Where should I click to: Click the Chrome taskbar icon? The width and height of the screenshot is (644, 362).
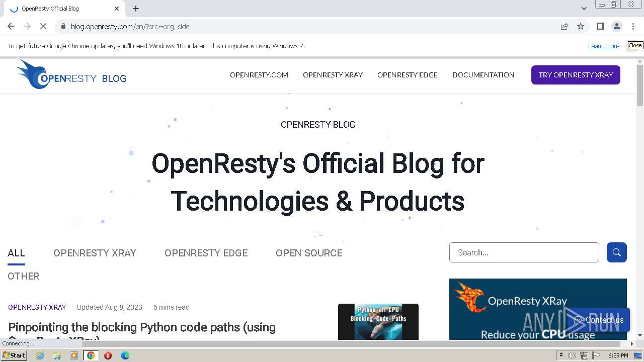point(91,355)
